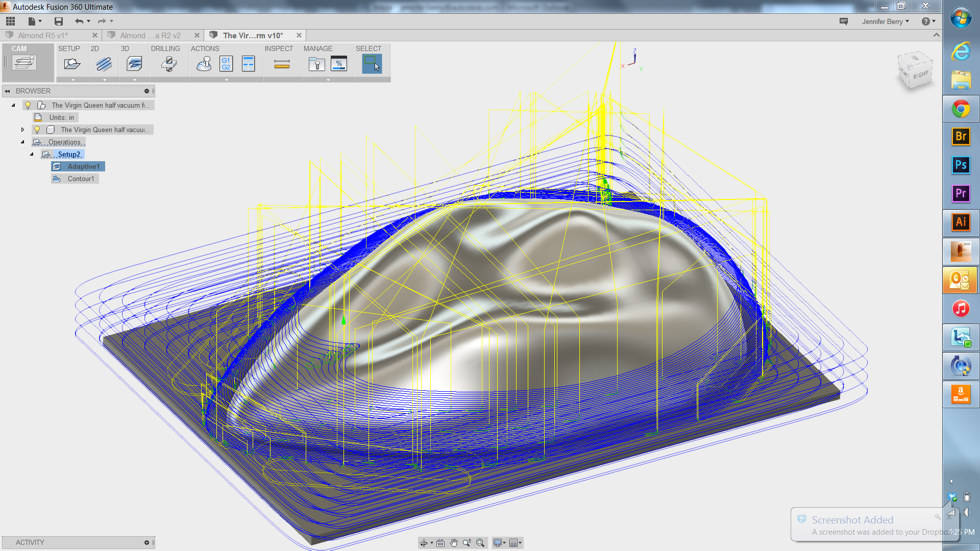This screenshot has width=980, height=551.
Task: Start the Simulate action in ACTIONS
Action: pos(203,63)
